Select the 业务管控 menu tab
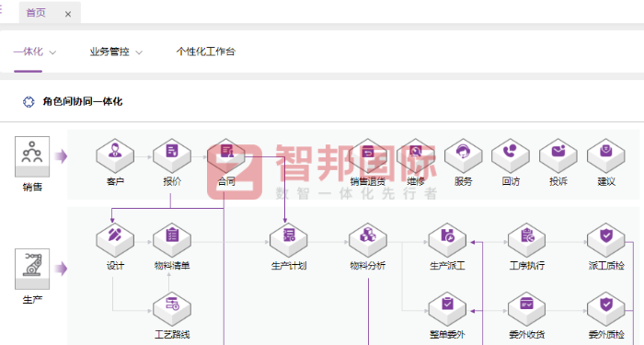The height and width of the screenshot is (345, 644). coord(109,52)
